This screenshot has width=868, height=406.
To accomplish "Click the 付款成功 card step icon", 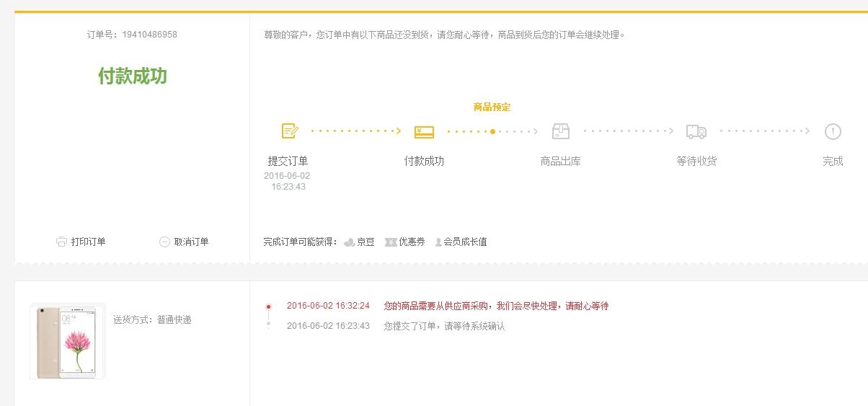I will 424,132.
